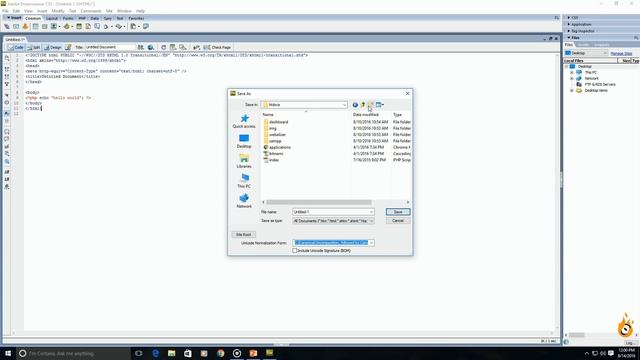Switch to Split view
Image resolution: width=640 pixels, height=360 pixels.
click(34, 47)
